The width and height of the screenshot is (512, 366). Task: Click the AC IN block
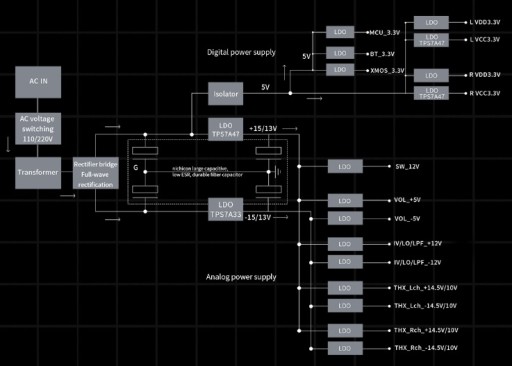click(38, 82)
